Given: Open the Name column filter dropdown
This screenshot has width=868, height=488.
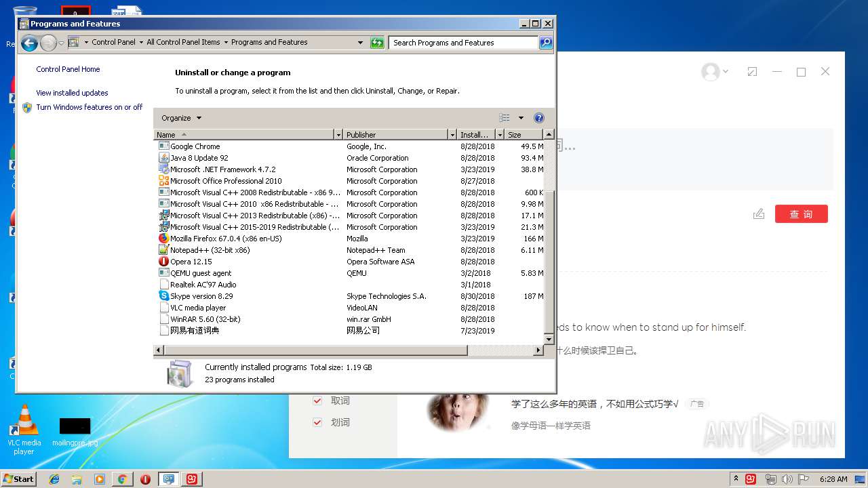Looking at the screenshot, I should 338,135.
